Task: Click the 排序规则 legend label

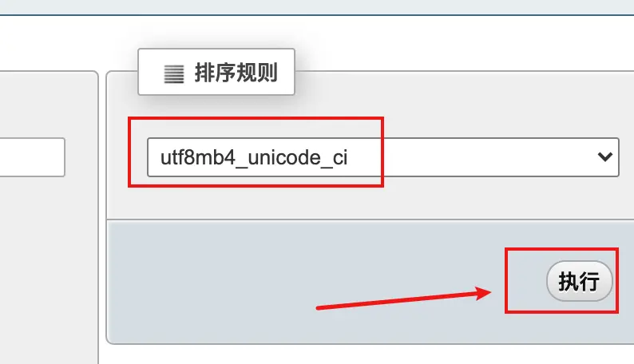Action: [x=236, y=73]
